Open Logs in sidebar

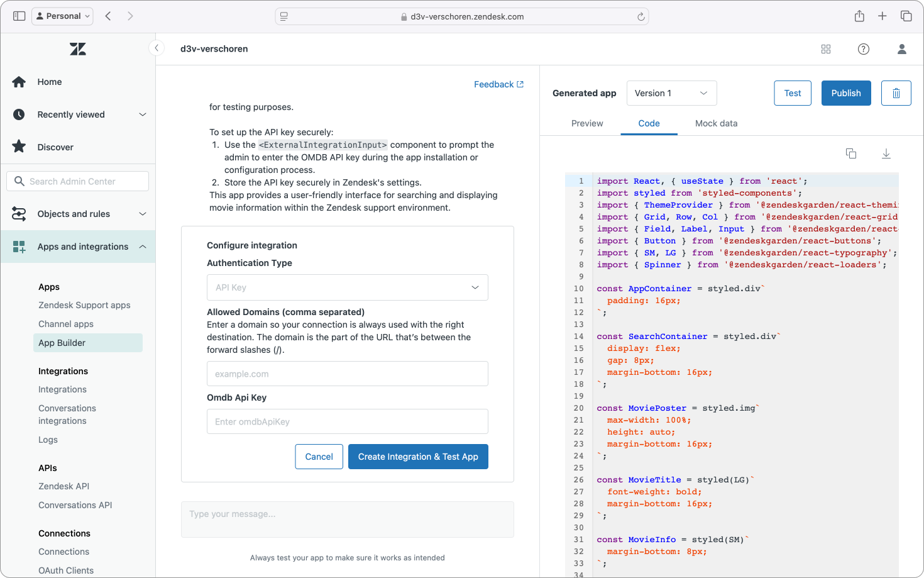click(48, 440)
